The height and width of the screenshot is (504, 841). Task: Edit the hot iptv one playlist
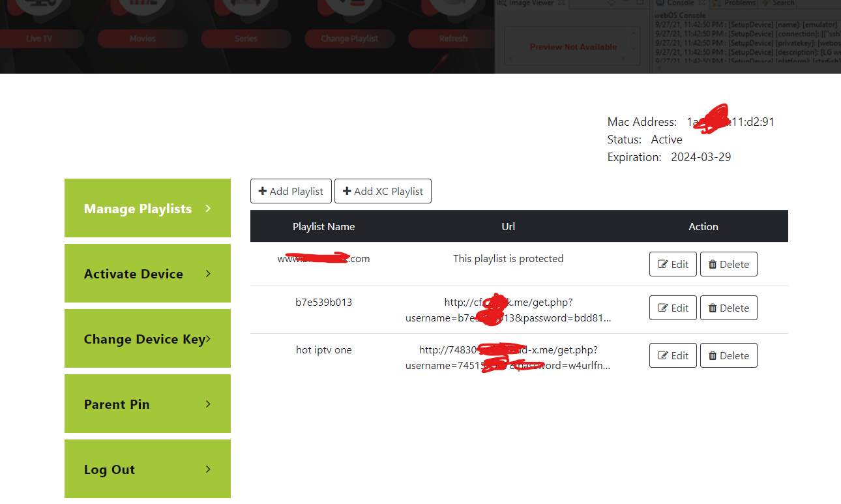673,355
